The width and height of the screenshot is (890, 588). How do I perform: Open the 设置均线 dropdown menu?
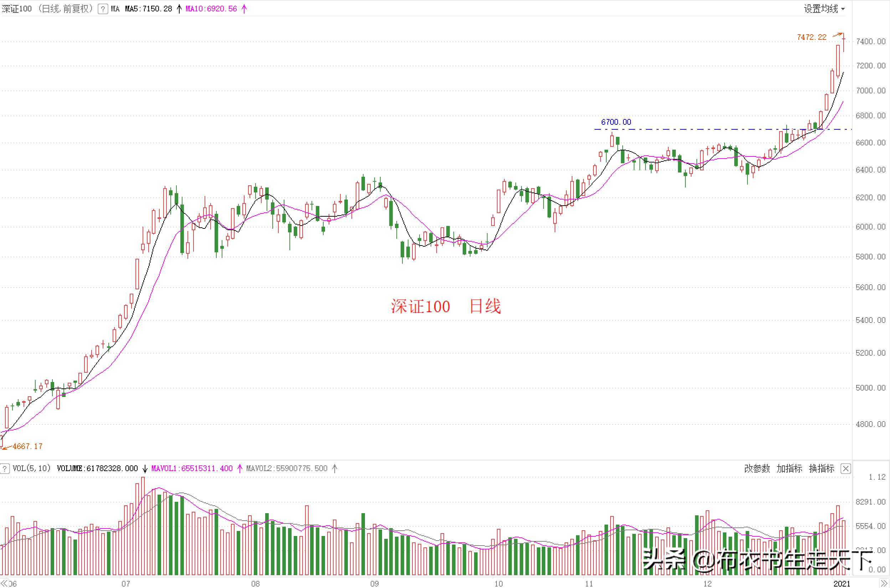(x=824, y=9)
